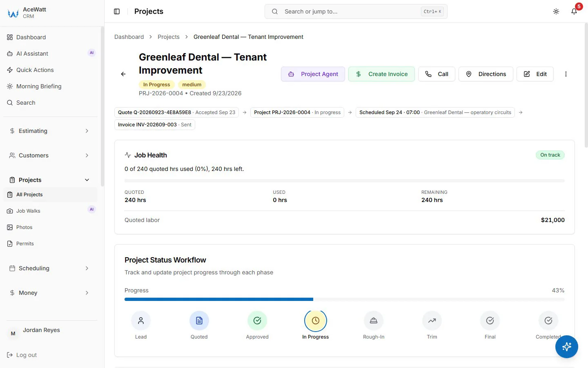
Task: Click the Projects breadcrumb link
Action: point(169,37)
